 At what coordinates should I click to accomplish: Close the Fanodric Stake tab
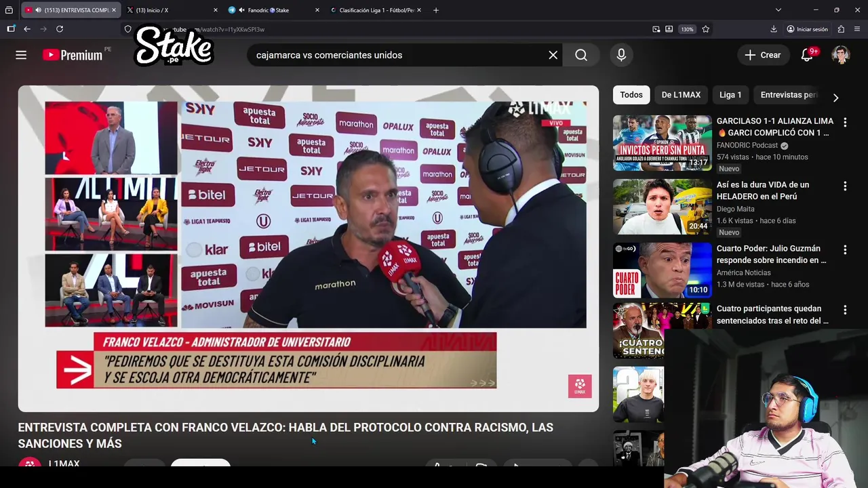coord(317,10)
